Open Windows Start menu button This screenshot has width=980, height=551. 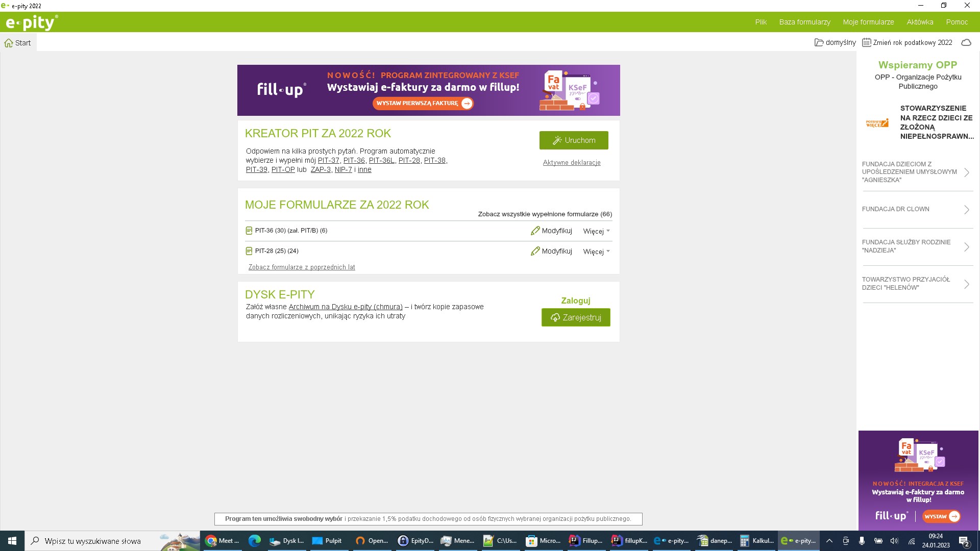point(12,541)
